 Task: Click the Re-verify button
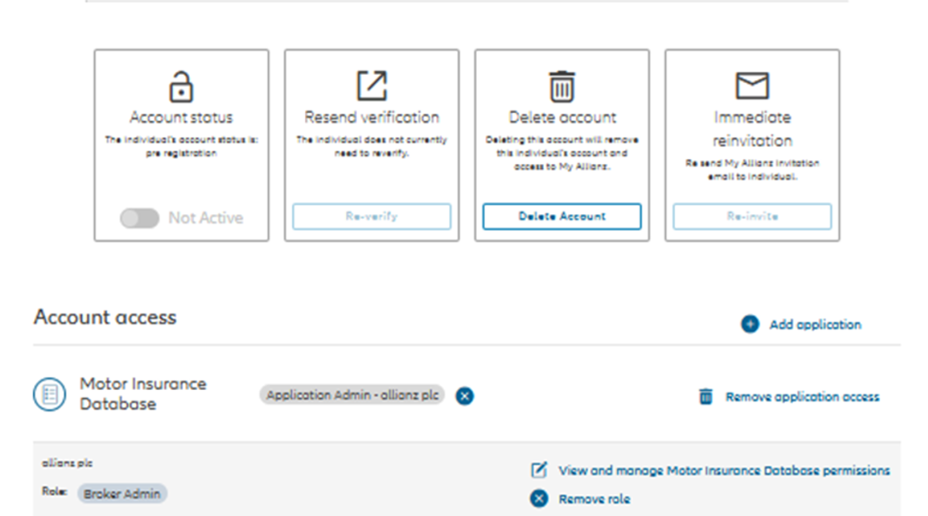372,217
